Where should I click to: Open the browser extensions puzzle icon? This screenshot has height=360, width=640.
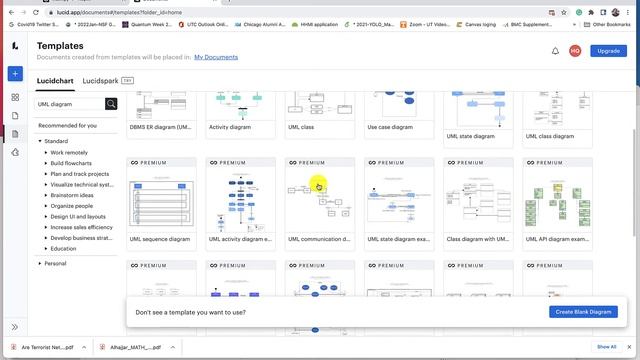point(591,13)
